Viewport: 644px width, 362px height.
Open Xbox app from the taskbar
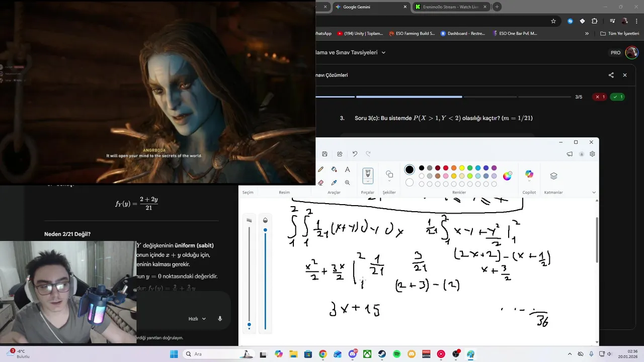tap(367, 354)
